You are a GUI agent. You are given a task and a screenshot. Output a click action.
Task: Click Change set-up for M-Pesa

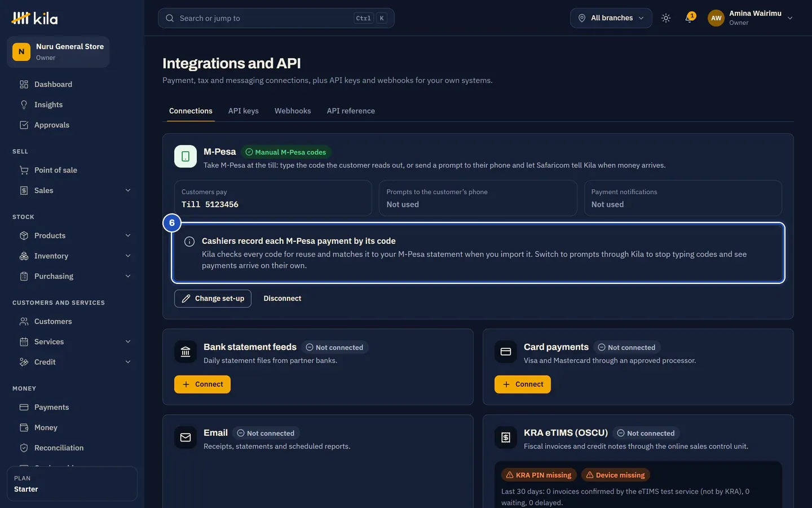(213, 299)
